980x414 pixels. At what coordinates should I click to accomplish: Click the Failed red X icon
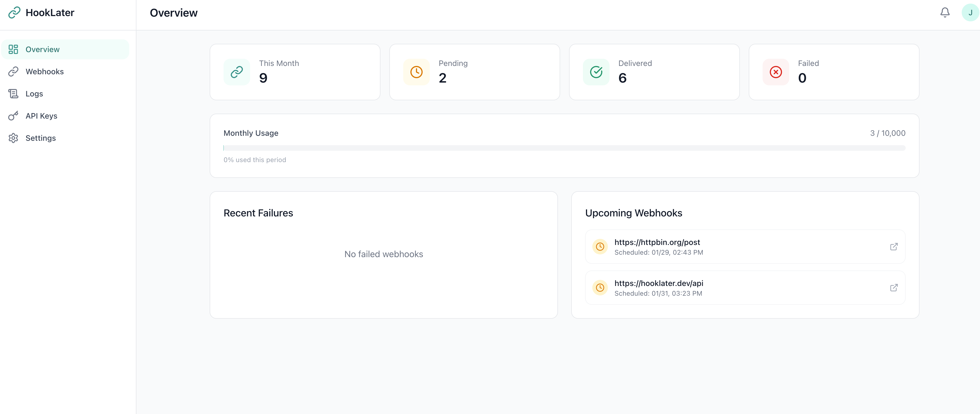(x=776, y=72)
